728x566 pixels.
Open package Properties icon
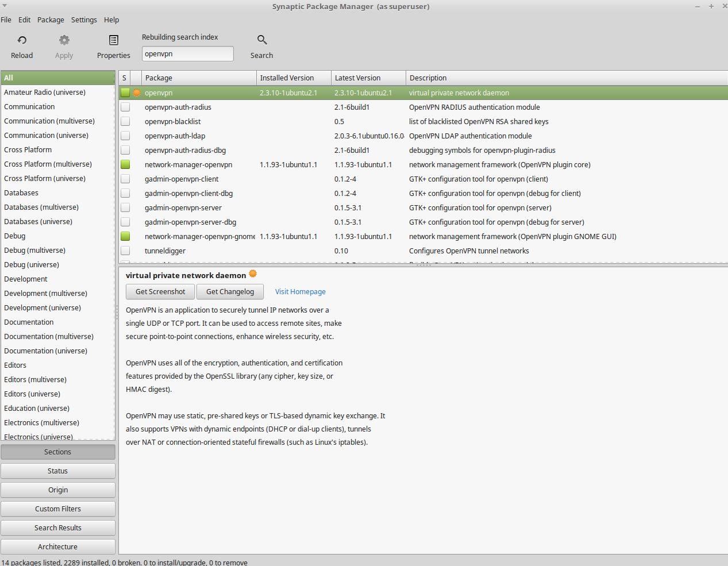[114, 40]
